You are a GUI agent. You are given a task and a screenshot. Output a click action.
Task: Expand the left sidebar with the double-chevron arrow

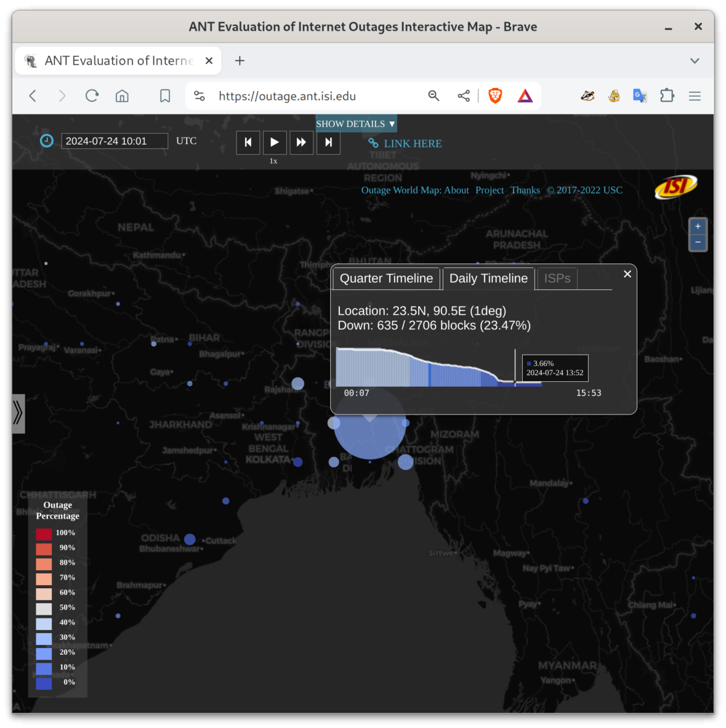[x=18, y=414]
